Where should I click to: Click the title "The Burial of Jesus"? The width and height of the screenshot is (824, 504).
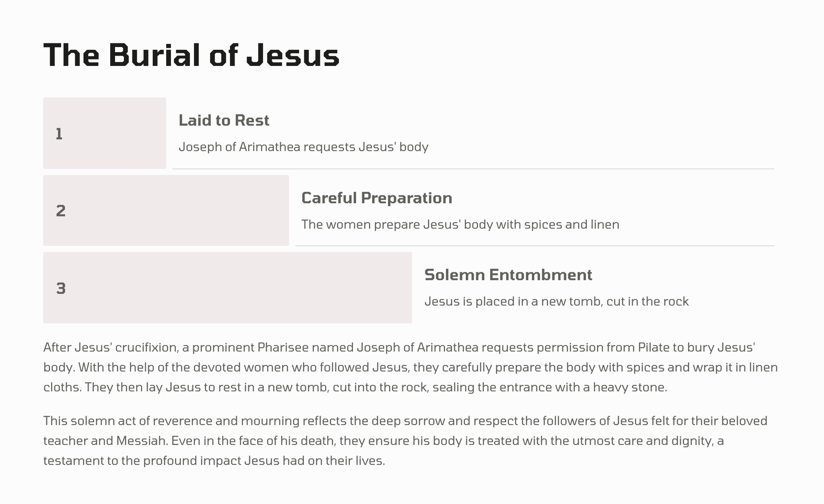point(191,55)
